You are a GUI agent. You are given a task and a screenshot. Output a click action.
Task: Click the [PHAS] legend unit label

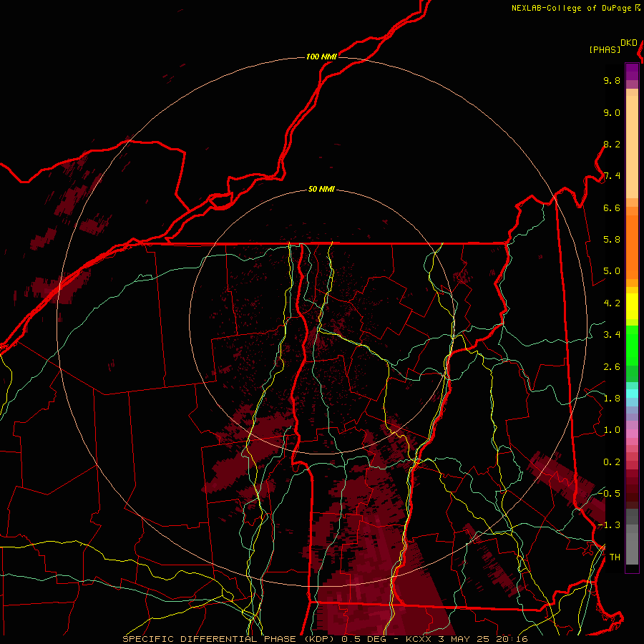(605, 49)
